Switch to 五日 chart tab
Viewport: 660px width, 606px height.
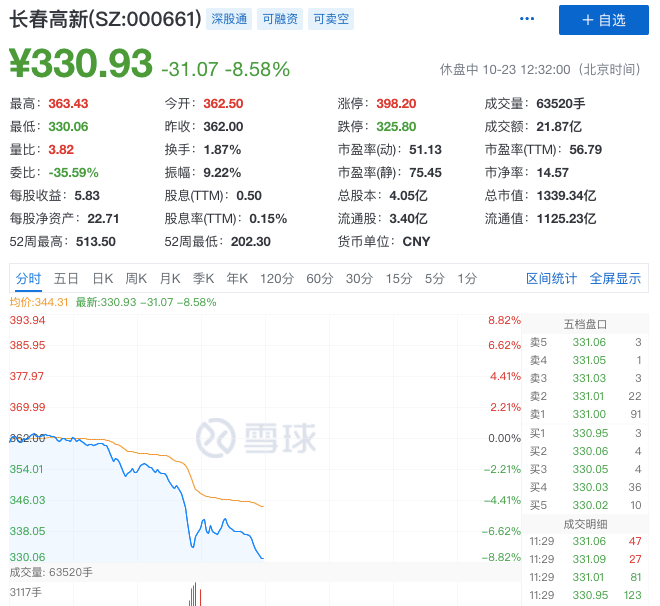click(x=66, y=279)
